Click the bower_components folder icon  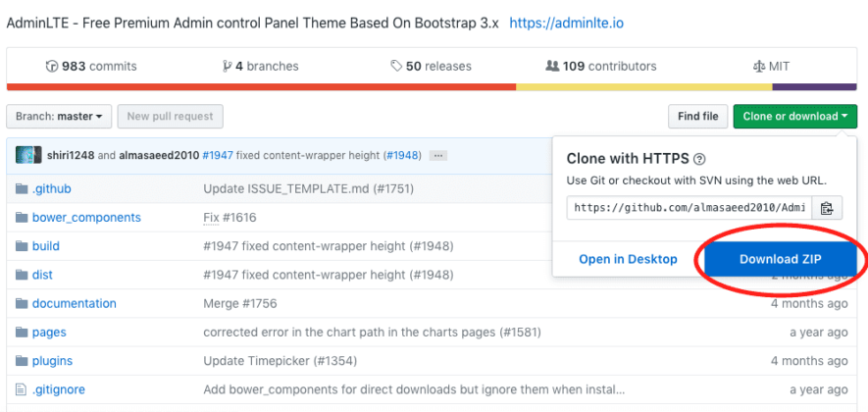pos(20,218)
